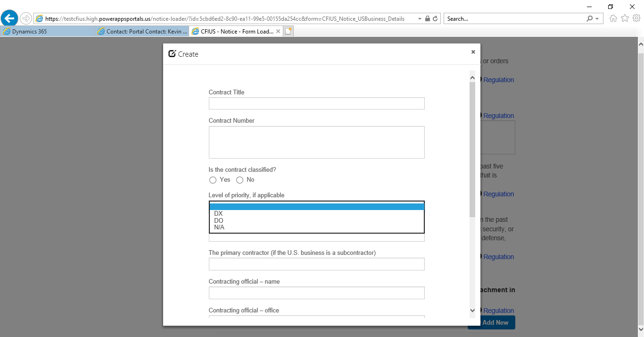644x337 pixels.
Task: Choose N/A priority level option
Action: [x=219, y=227]
